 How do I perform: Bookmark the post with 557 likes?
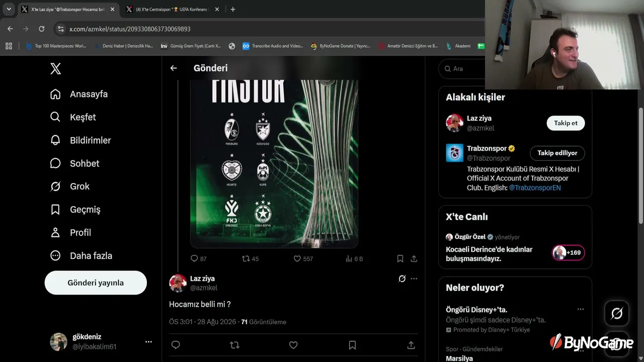click(400, 259)
